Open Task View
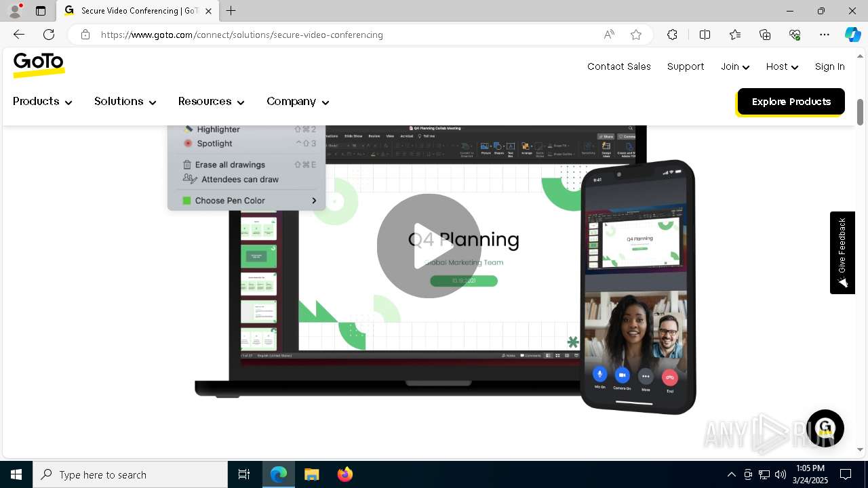868x488 pixels. (244, 474)
